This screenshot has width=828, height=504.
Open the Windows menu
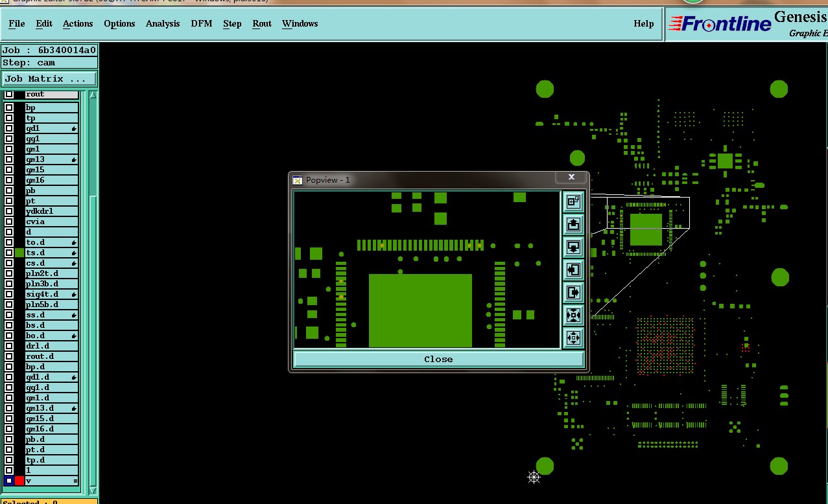(300, 23)
